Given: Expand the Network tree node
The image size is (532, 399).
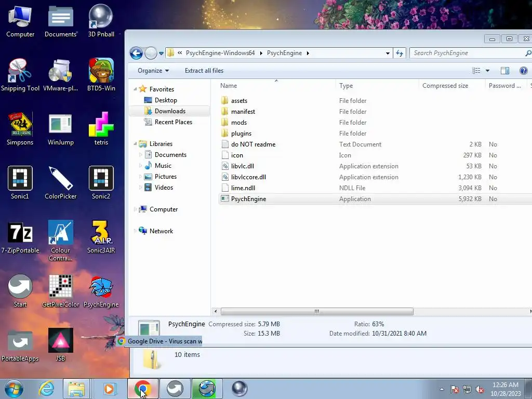Looking at the screenshot, I should 136,231.
